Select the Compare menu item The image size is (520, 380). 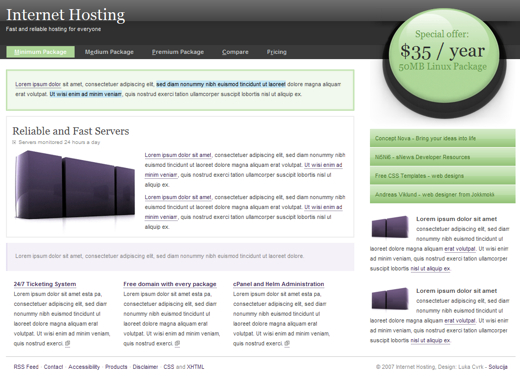235,52
